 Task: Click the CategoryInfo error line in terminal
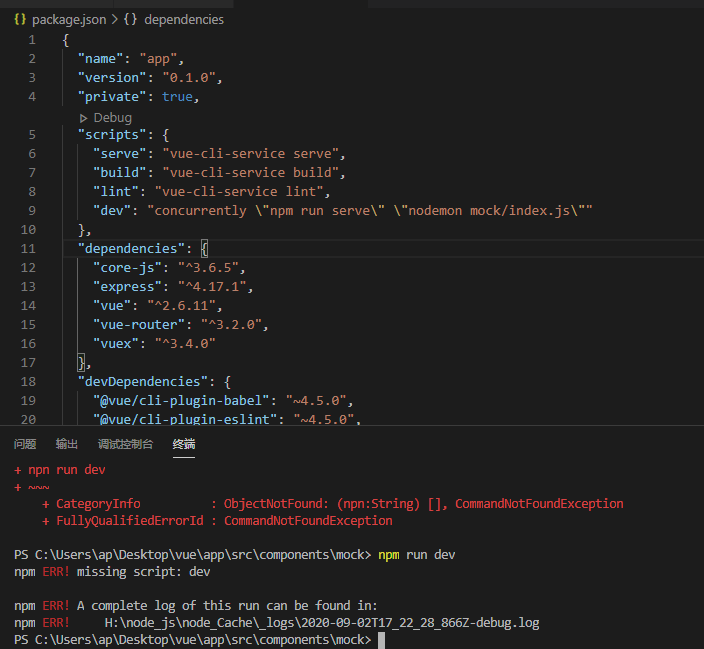tap(333, 504)
